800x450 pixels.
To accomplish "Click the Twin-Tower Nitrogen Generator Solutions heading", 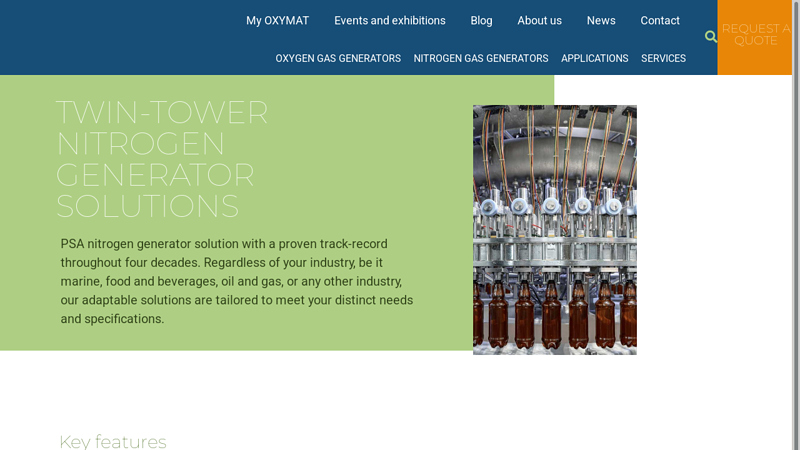I will coord(162,159).
